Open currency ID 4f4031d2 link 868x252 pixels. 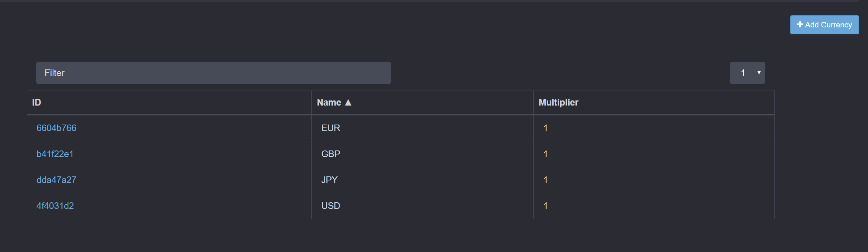(55, 206)
